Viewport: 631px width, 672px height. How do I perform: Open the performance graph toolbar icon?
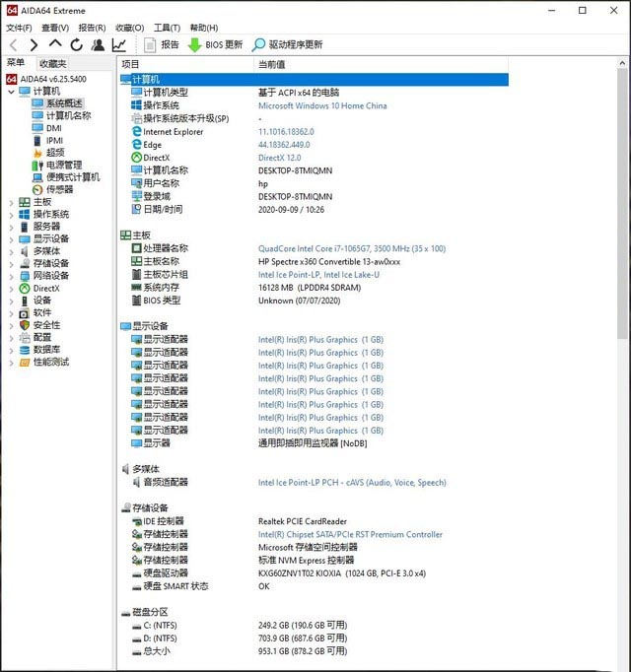click(x=119, y=44)
